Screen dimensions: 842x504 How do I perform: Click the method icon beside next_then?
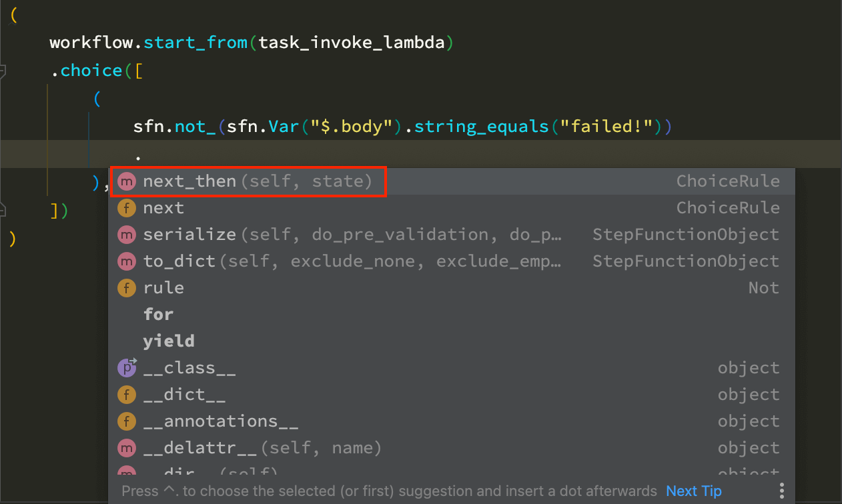(x=126, y=181)
